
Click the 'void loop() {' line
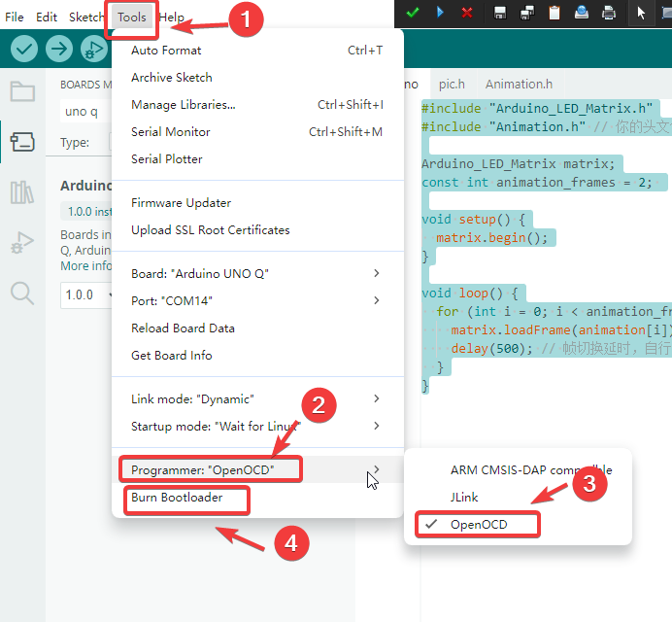point(470,293)
